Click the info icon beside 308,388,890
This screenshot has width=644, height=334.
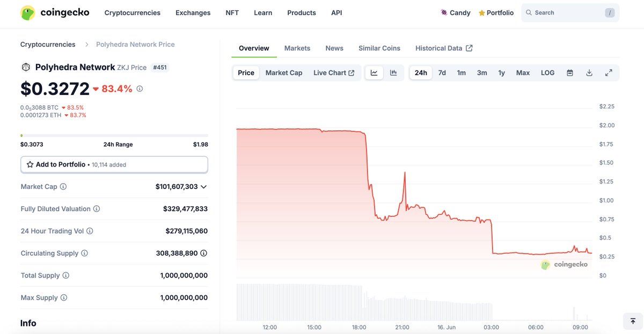point(204,253)
